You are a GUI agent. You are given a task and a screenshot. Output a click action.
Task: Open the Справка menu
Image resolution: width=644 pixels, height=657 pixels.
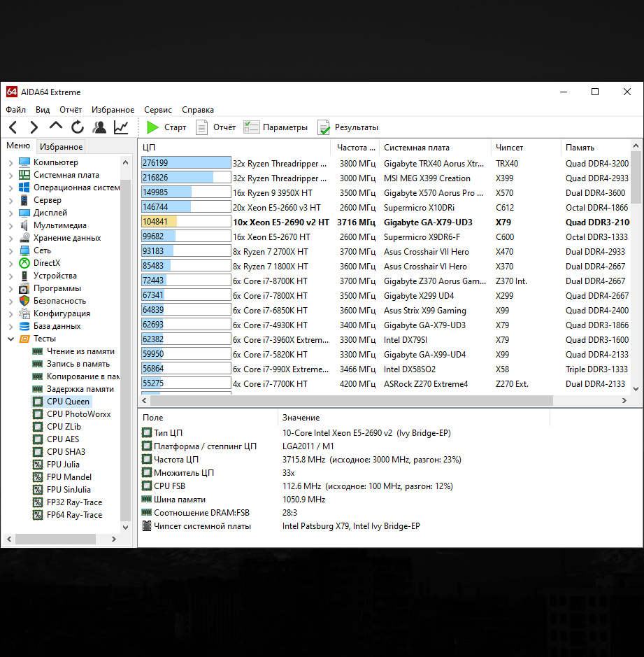pos(198,110)
